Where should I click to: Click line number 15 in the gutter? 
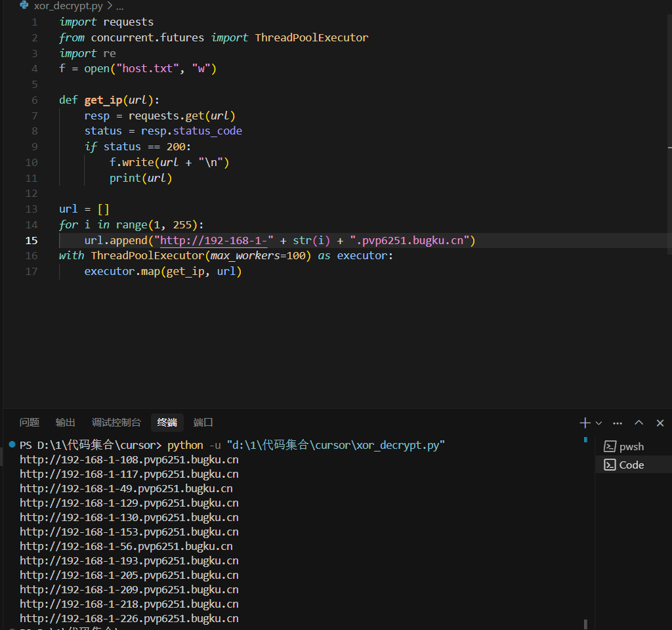(x=31, y=240)
